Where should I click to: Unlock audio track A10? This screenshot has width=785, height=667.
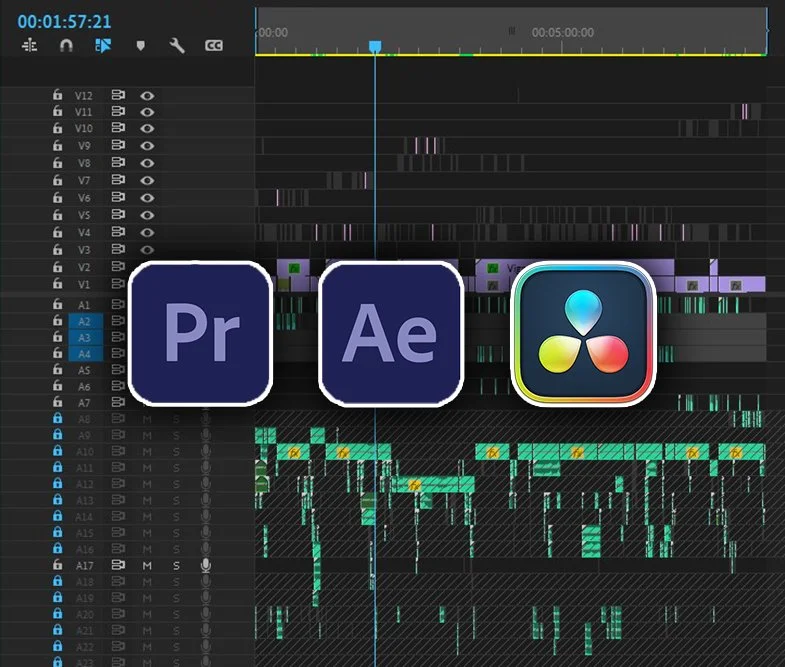point(58,451)
